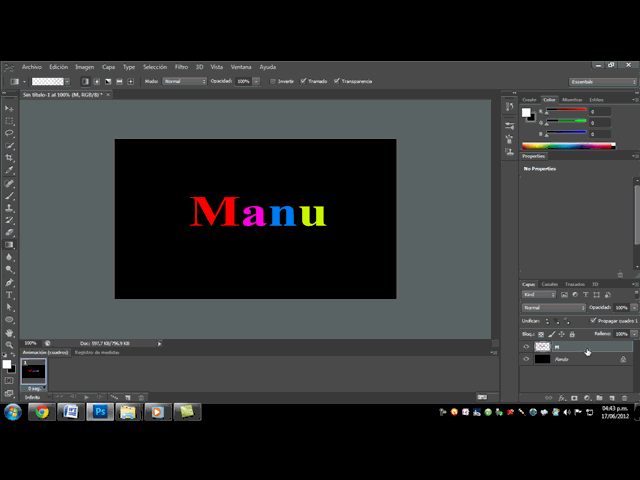Click the gradient preview swatch in options bar
The height and width of the screenshot is (480, 640).
pyautogui.click(x=48, y=82)
